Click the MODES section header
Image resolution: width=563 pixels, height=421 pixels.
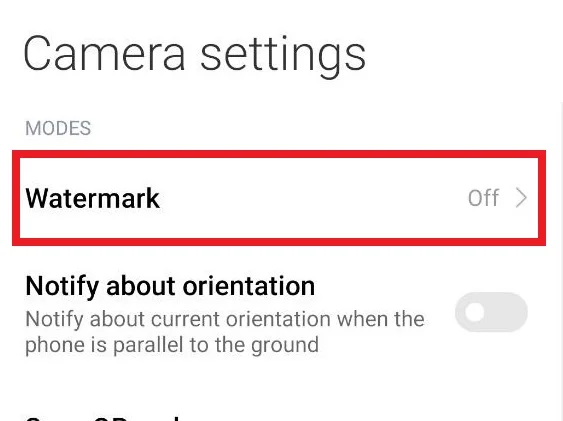58,128
